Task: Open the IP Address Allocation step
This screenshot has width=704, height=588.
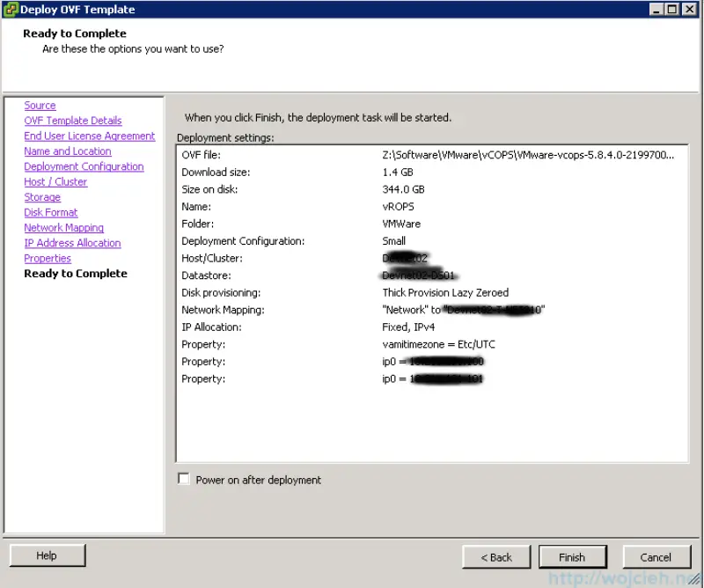Action: (72, 243)
